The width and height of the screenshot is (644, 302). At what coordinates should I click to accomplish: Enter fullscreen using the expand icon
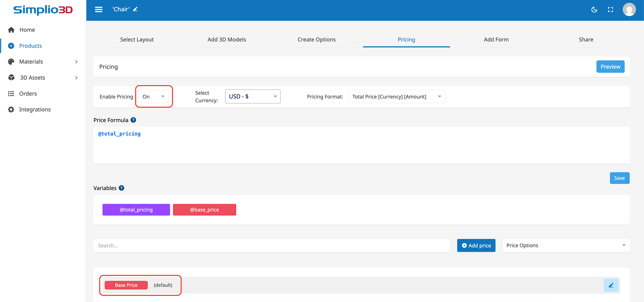611,10
